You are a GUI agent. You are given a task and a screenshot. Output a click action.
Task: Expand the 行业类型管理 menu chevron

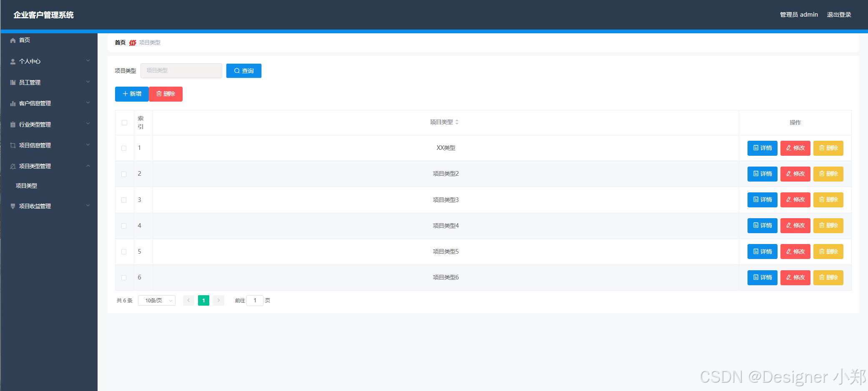tap(88, 124)
